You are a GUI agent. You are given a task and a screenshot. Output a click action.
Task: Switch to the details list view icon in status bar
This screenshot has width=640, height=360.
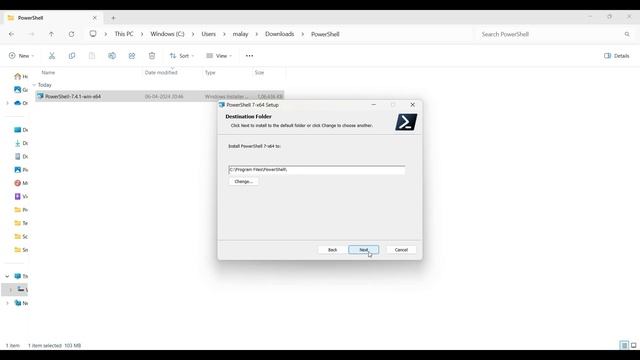624,345
